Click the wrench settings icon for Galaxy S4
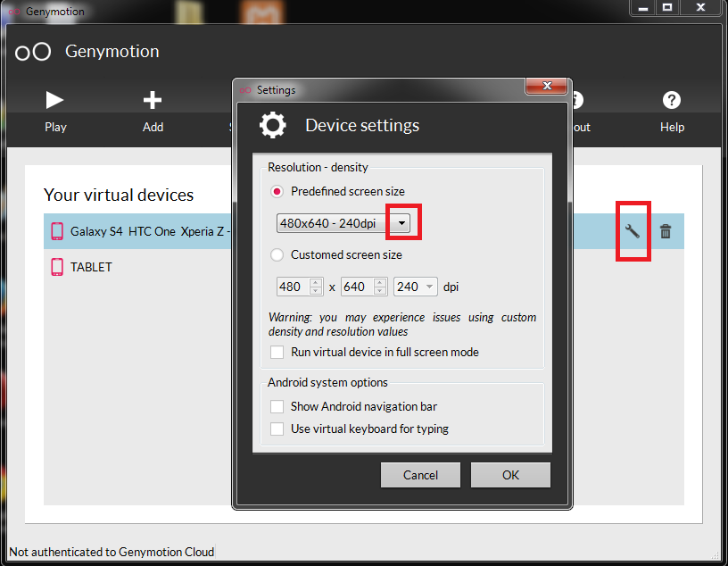The height and width of the screenshot is (566, 728). pos(633,232)
